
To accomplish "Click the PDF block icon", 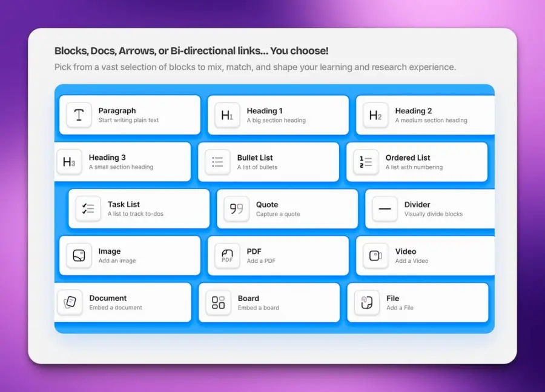I will (227, 256).
